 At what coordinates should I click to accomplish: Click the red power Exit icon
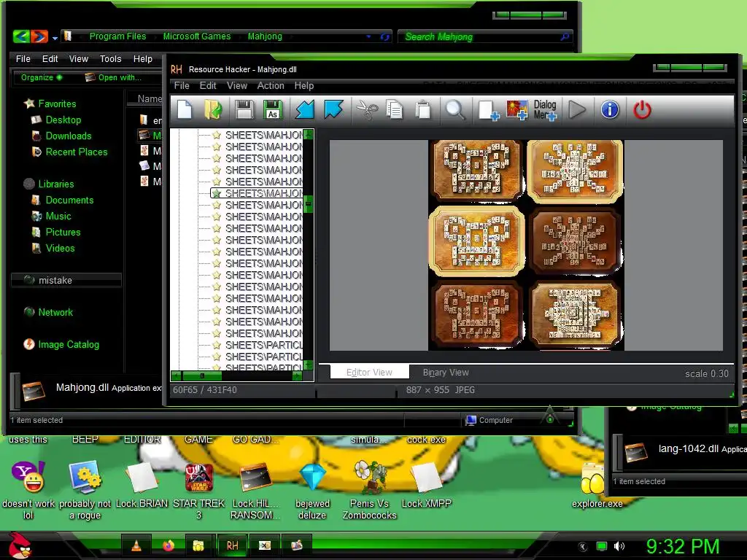[x=642, y=110]
